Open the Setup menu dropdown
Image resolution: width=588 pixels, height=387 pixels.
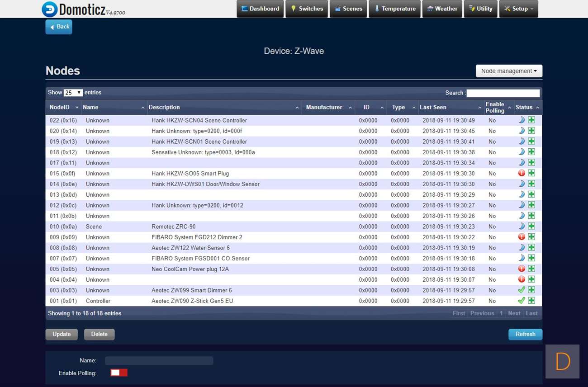click(x=518, y=9)
